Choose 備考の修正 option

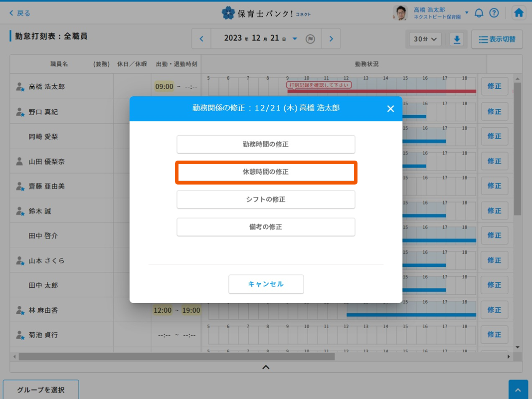click(266, 227)
